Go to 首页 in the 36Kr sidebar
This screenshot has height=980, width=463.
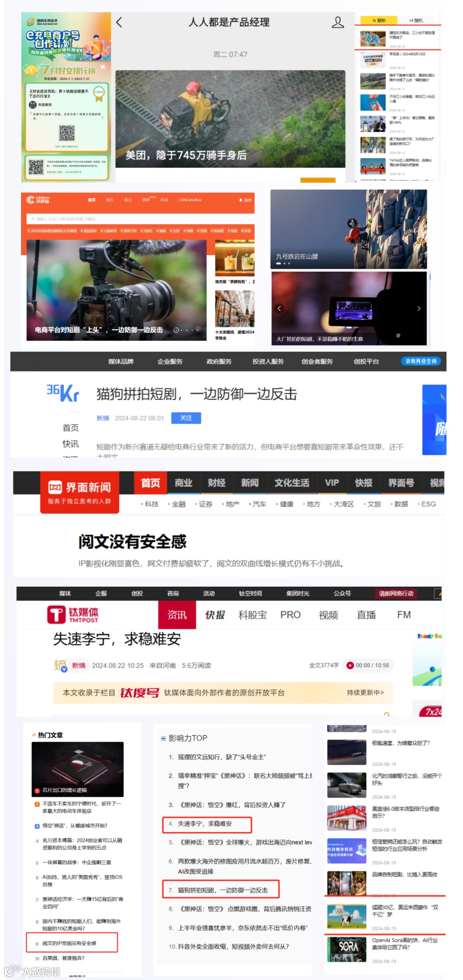[71, 428]
